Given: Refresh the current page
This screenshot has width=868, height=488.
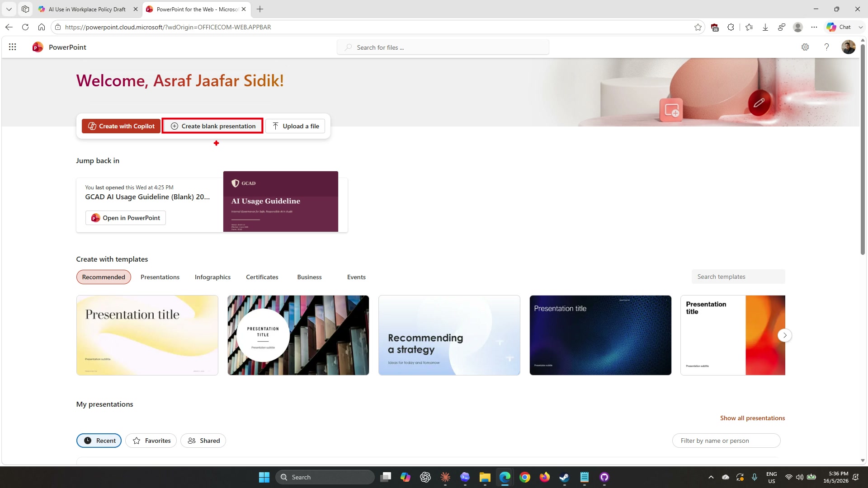Looking at the screenshot, I should 25,27.
